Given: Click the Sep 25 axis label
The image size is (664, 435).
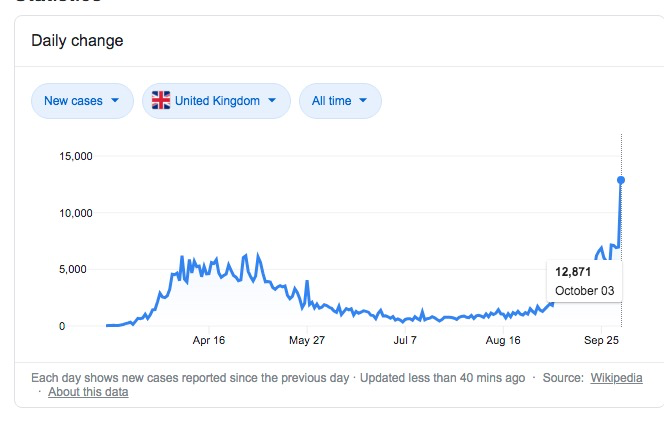Looking at the screenshot, I should click(x=601, y=340).
